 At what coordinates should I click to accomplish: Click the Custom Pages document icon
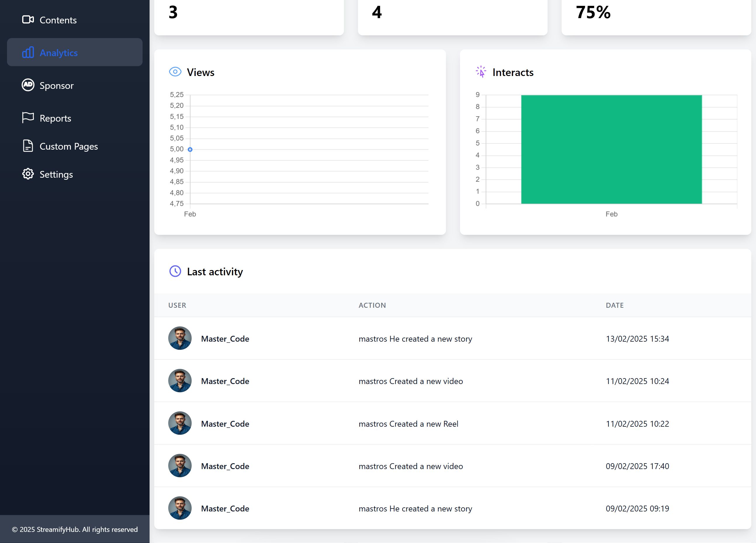tap(28, 146)
